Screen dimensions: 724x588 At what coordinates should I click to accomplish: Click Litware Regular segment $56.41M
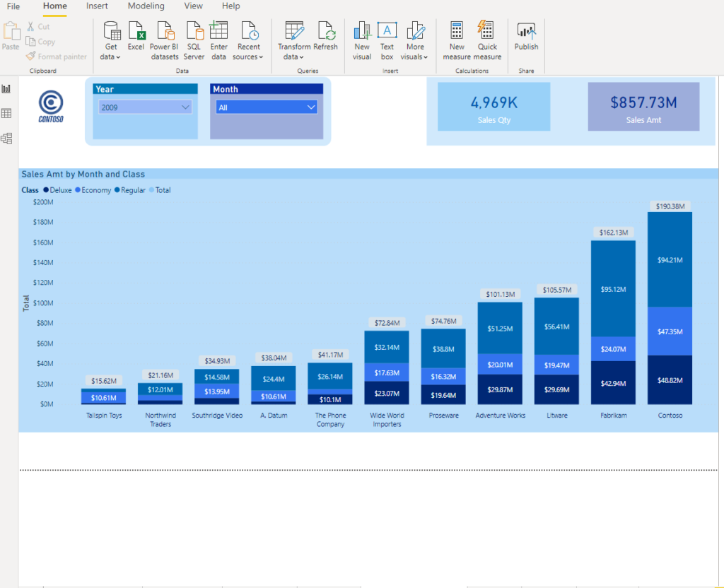click(557, 327)
